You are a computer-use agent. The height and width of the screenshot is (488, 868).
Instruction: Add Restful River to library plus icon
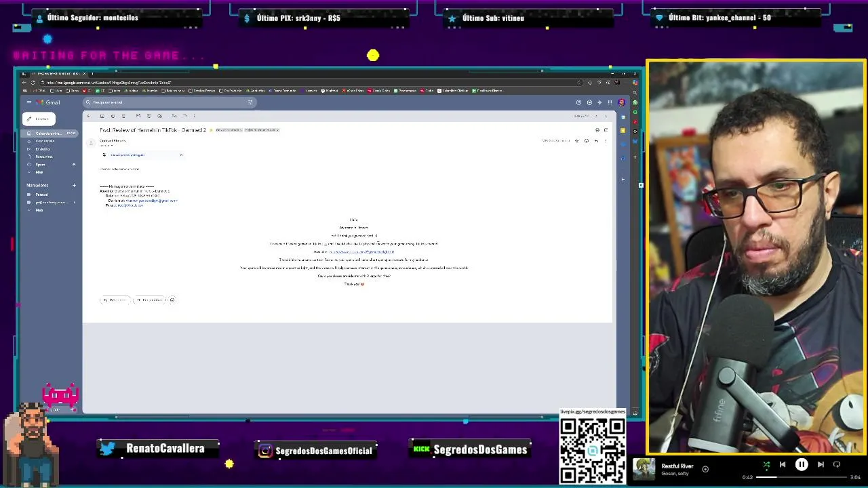[x=705, y=469]
